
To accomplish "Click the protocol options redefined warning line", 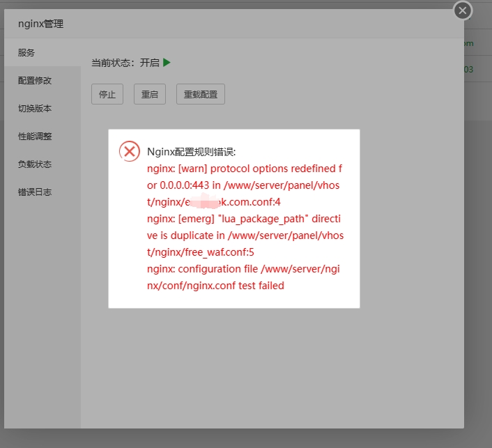I will pos(245,185).
